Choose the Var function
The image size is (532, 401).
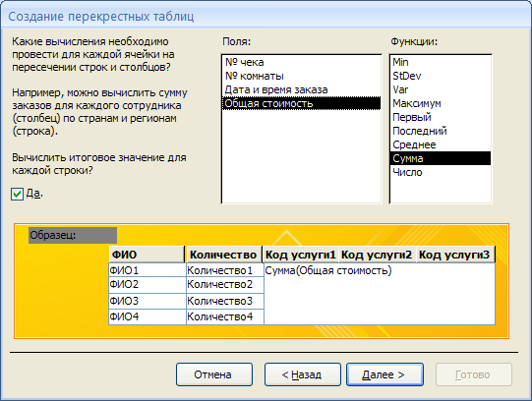[x=441, y=89]
